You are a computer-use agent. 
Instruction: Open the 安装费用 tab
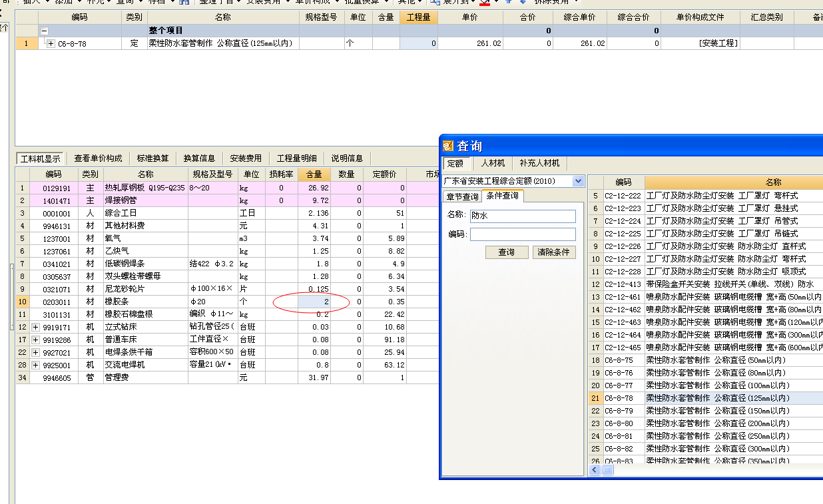click(246, 158)
